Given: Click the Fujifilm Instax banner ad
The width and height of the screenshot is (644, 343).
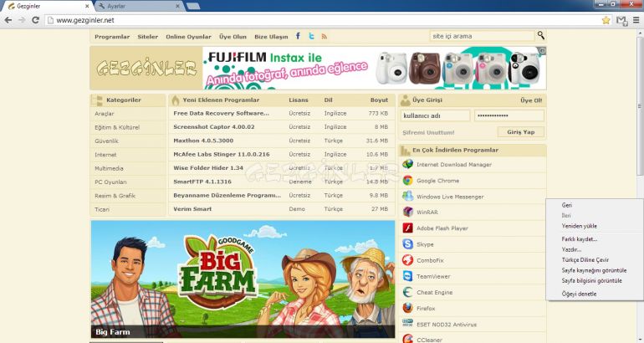Looking at the screenshot, I should coord(374,68).
